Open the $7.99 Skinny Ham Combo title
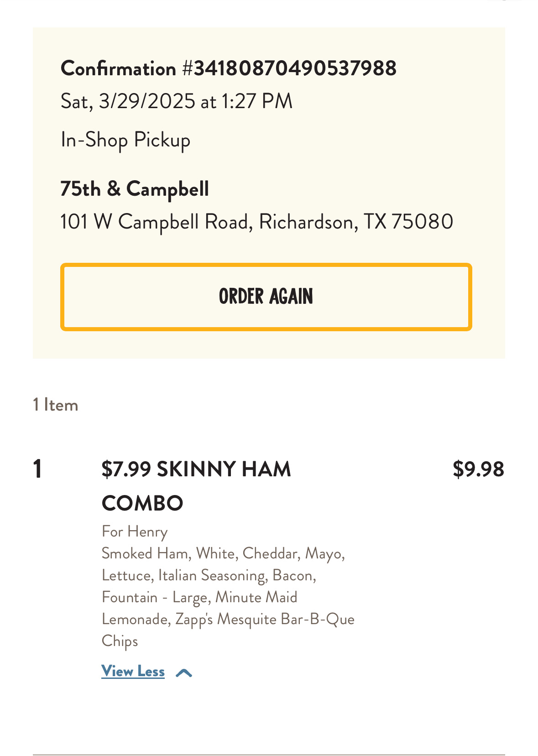The width and height of the screenshot is (538, 756). point(196,469)
